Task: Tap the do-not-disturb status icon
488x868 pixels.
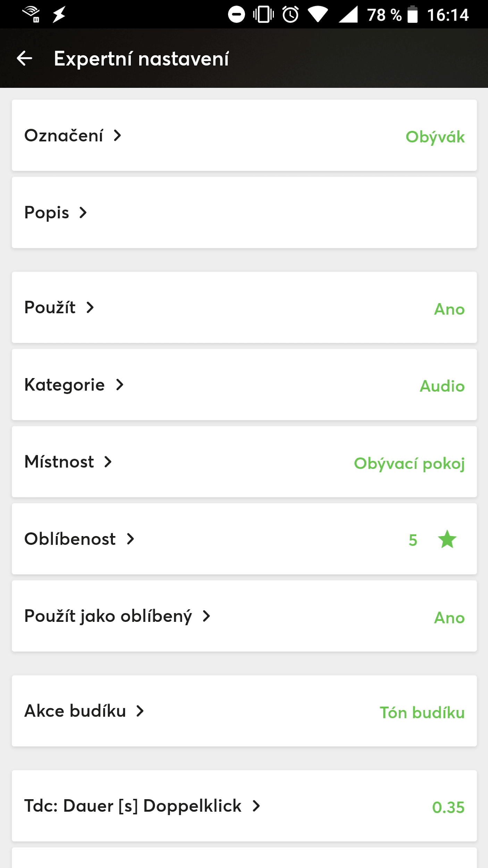Action: (236, 15)
